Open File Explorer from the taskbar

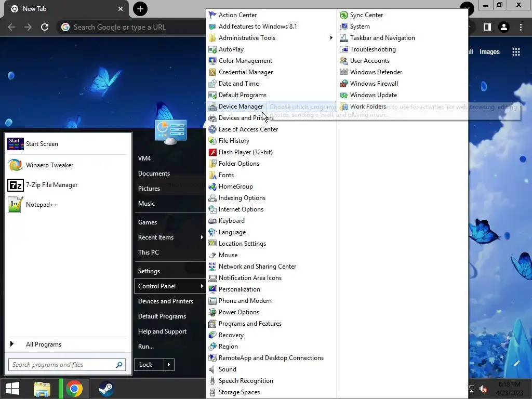(x=42, y=389)
